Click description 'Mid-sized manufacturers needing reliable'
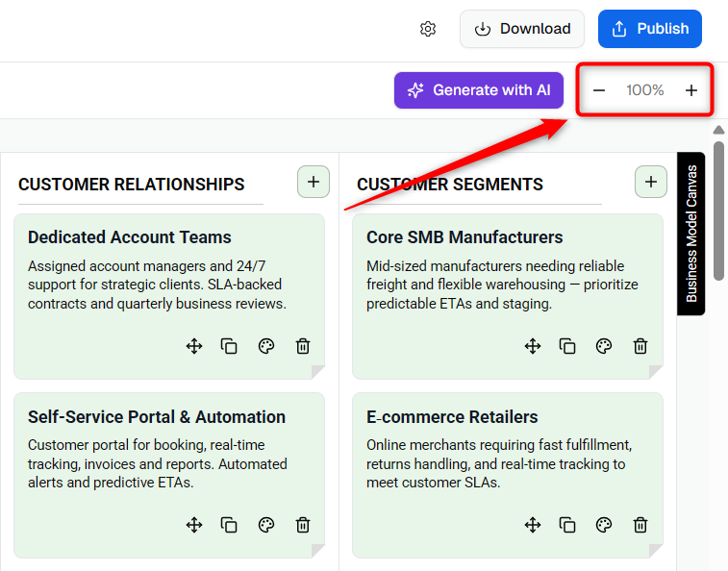Viewport: 728px width, 571px height. 495,266
